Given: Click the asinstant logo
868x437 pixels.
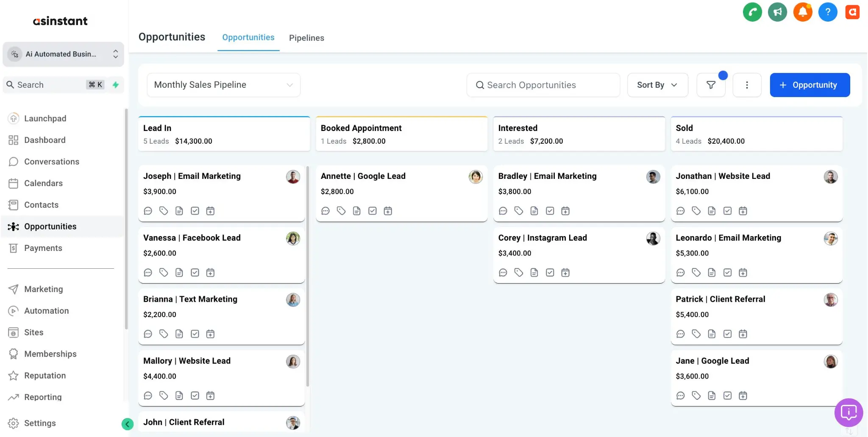Looking at the screenshot, I should tap(60, 21).
